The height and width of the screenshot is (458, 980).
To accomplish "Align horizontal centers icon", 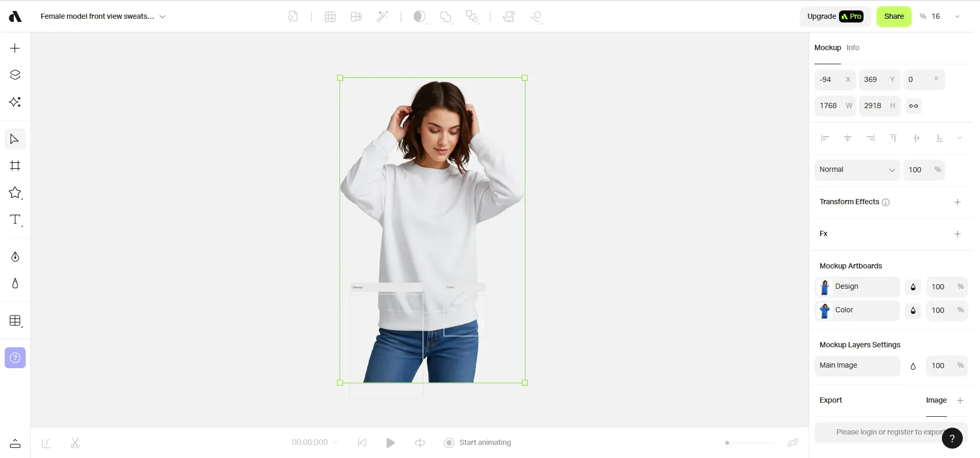I will pos(847,138).
